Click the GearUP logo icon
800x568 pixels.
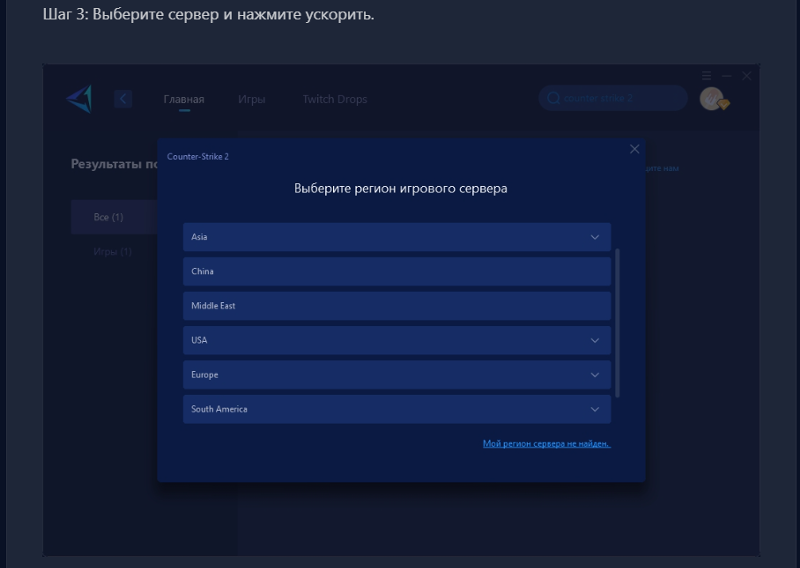(80, 99)
